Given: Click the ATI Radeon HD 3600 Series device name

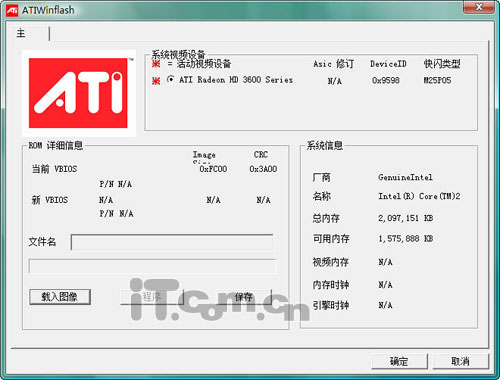Looking at the screenshot, I should click(x=236, y=80).
